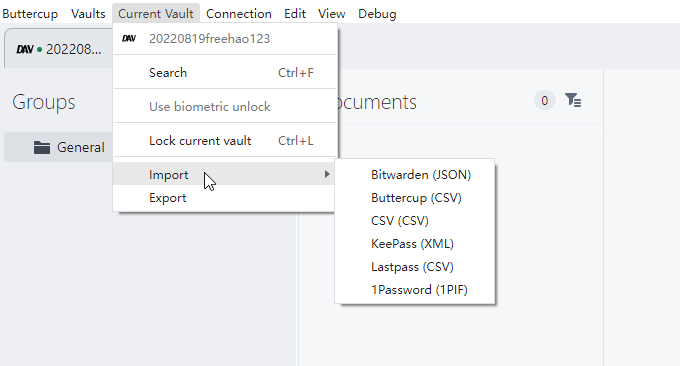Import from 1Password (1PIF)
680x366 pixels.
(x=415, y=290)
